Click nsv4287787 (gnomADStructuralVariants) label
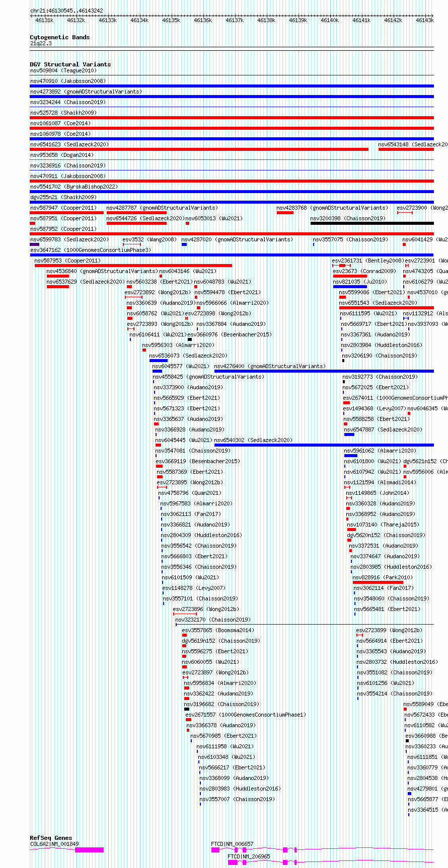448x868 pixels. tap(162, 208)
